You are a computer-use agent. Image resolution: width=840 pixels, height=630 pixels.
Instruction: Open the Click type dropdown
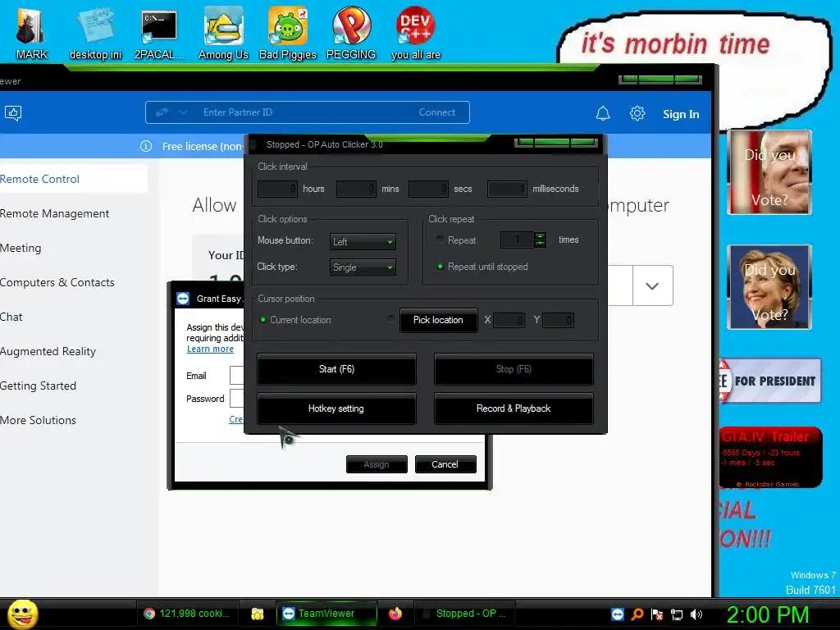363,267
